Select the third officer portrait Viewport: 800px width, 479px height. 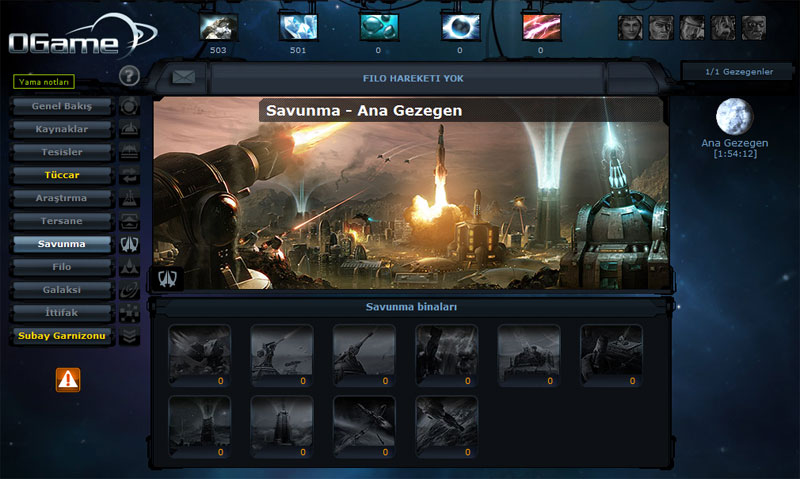692,28
